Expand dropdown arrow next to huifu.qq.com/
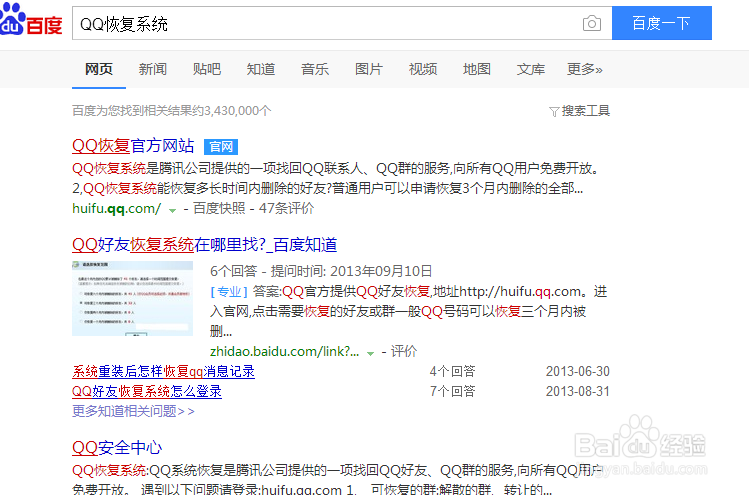This screenshot has width=749, height=495. [x=172, y=210]
